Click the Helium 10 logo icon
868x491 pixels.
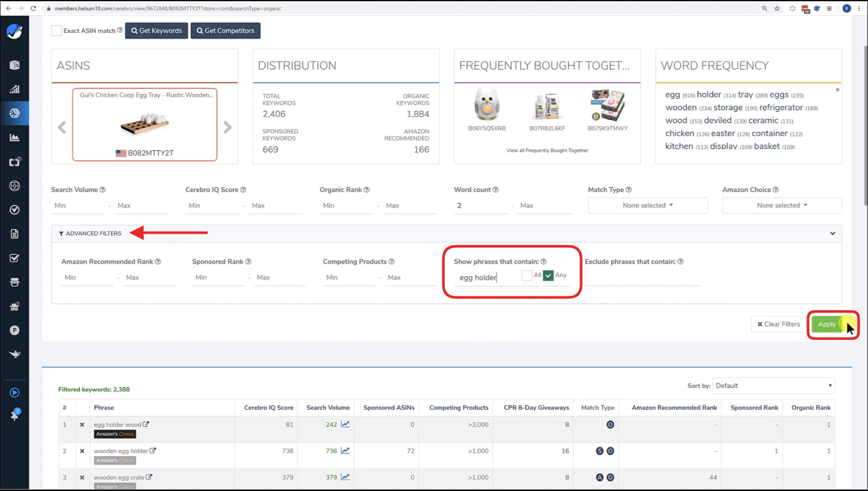coord(15,31)
